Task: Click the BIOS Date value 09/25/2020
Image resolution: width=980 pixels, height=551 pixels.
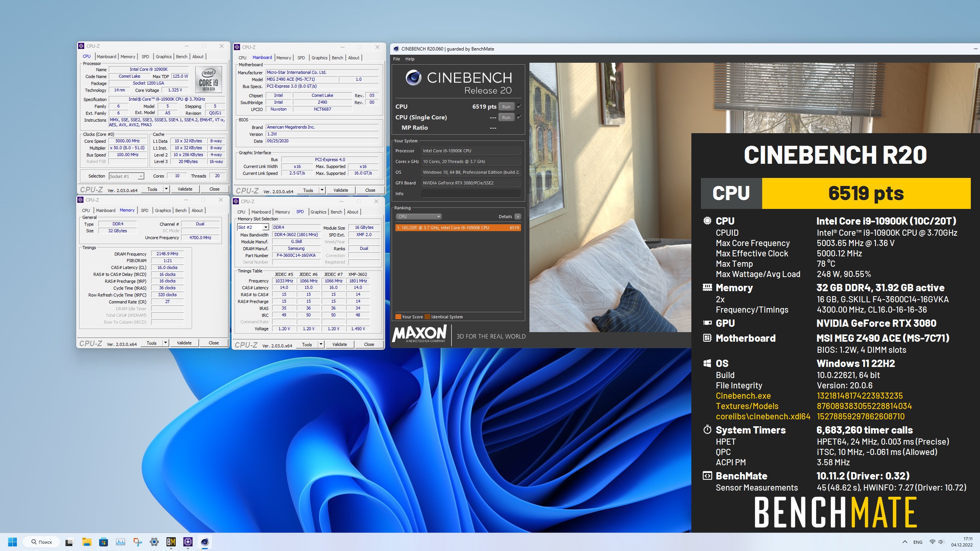Action: (x=322, y=141)
